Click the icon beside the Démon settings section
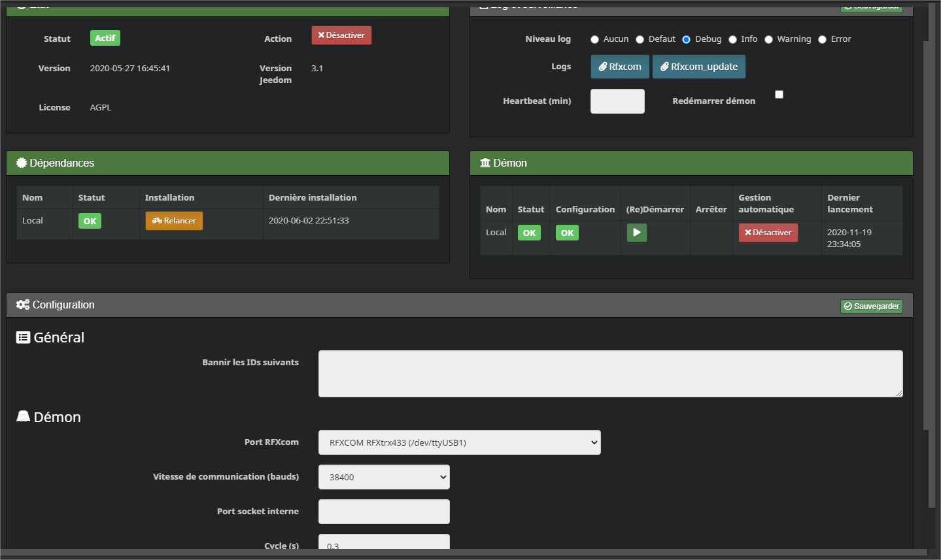Viewport: 941px width, 560px height. pyautogui.click(x=23, y=417)
